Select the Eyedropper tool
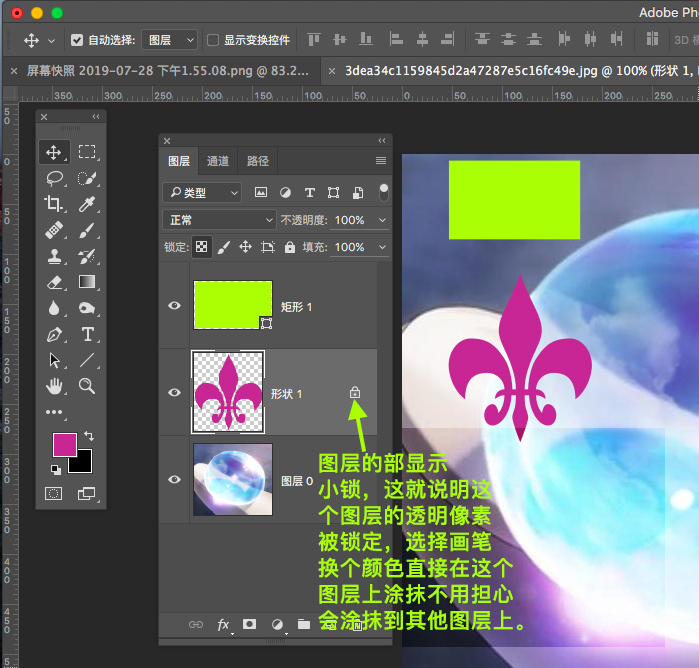 pos(88,204)
